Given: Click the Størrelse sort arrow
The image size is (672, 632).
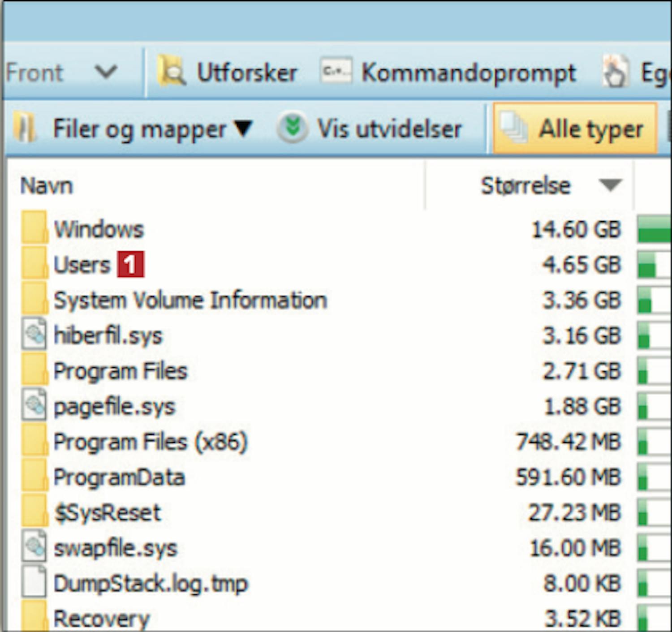Looking at the screenshot, I should coord(611,185).
